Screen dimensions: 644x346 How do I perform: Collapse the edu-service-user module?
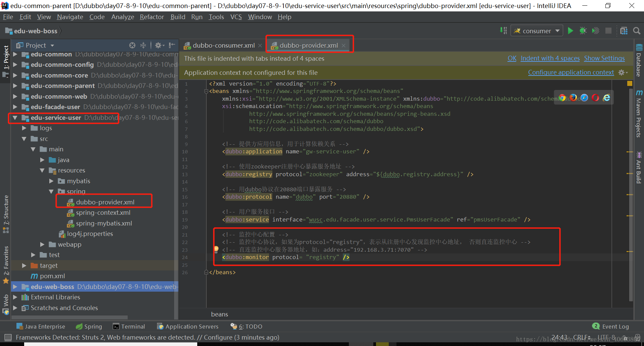15,118
